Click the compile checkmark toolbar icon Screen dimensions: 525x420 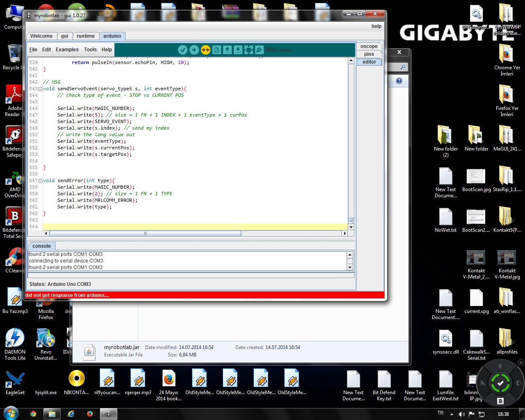click(x=183, y=50)
